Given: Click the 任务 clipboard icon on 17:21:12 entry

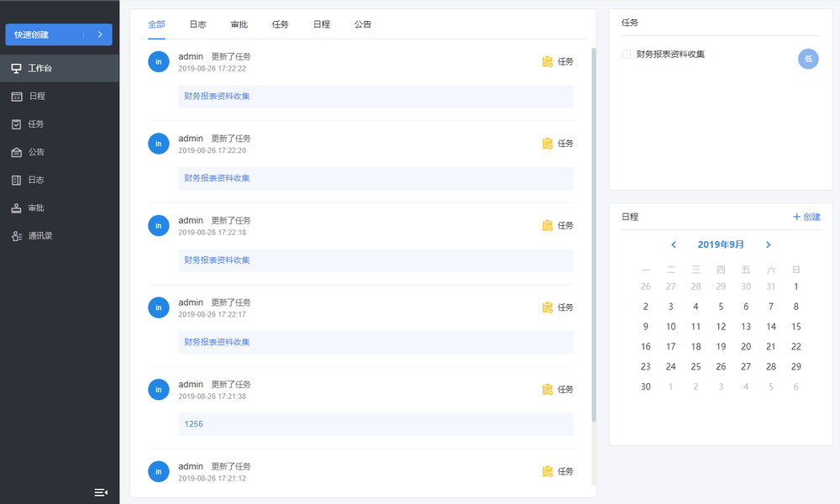Looking at the screenshot, I should pyautogui.click(x=547, y=471).
